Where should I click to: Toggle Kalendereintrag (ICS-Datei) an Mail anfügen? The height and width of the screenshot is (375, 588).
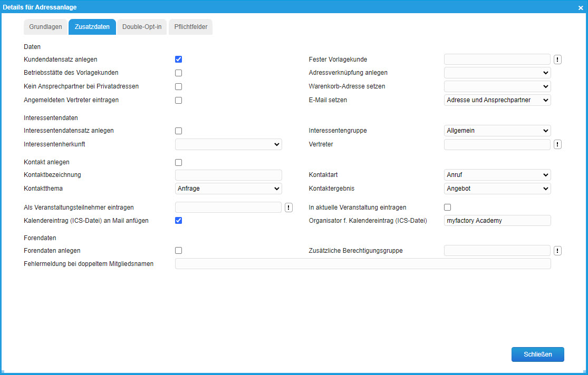[179, 221]
